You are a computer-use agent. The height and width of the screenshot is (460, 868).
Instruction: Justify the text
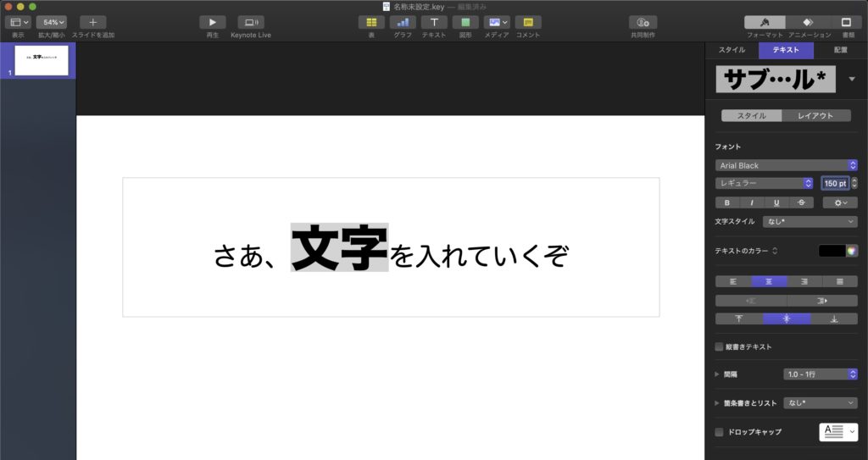click(x=840, y=282)
